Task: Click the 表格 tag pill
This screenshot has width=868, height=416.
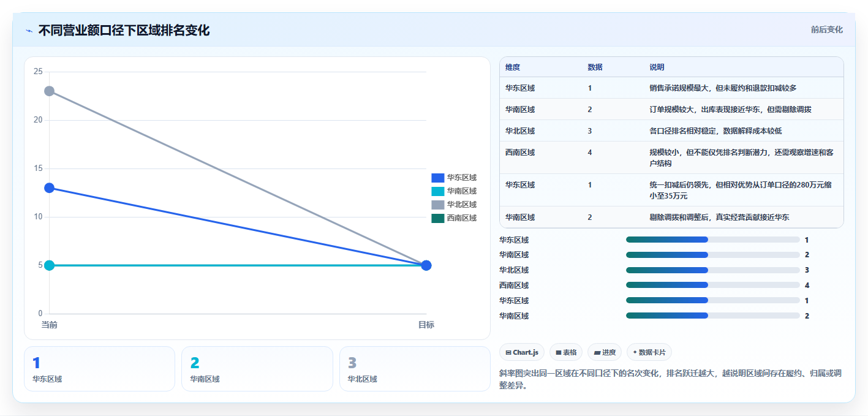Action: 567,352
